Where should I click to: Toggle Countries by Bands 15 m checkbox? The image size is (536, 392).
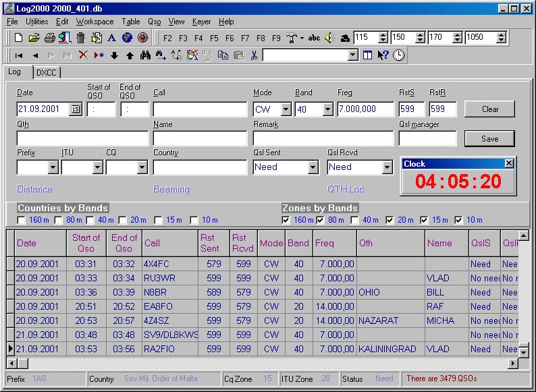pyautogui.click(x=158, y=220)
